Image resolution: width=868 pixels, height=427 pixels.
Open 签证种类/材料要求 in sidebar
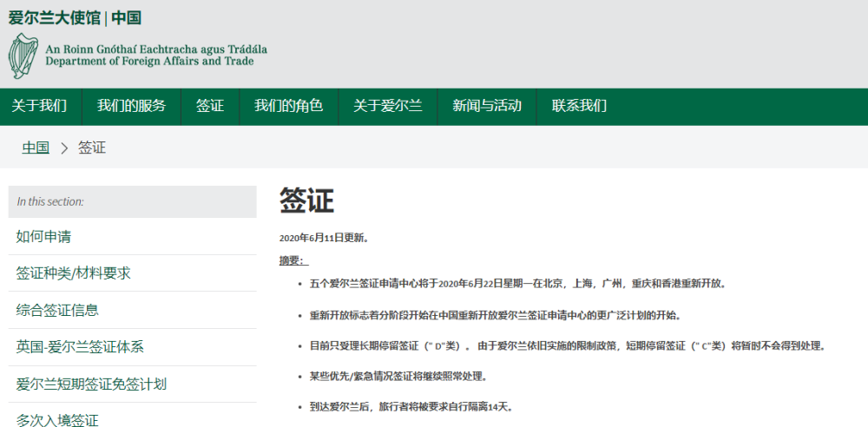tap(73, 273)
